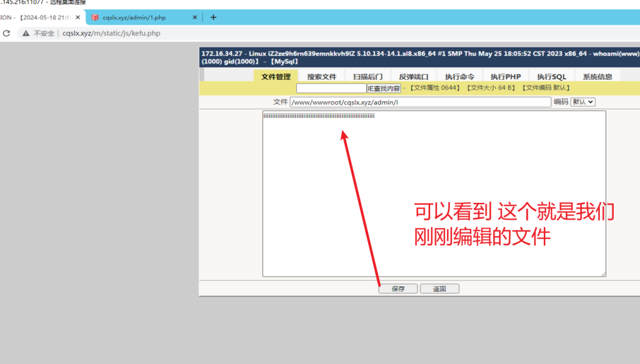Open the 文件管理 tab

point(276,77)
